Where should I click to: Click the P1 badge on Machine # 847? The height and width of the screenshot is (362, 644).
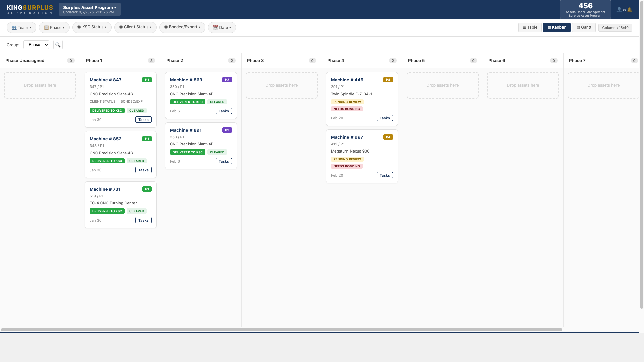[147, 80]
